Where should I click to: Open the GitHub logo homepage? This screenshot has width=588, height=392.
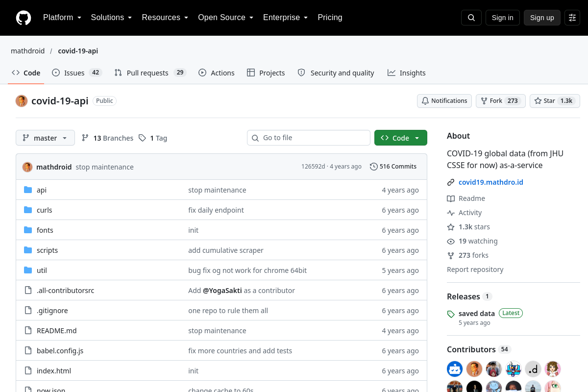click(x=24, y=18)
